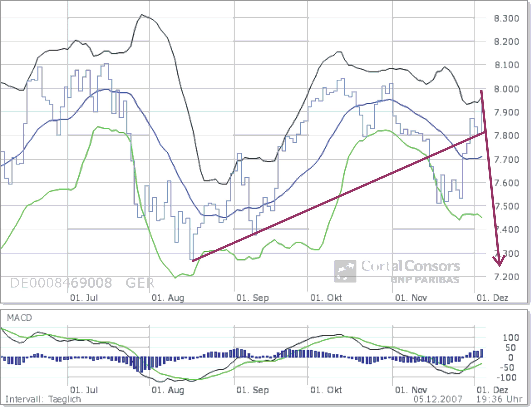The width and height of the screenshot is (532, 409).
Task: Click the 7.700 price axis label
Action: click(x=506, y=160)
